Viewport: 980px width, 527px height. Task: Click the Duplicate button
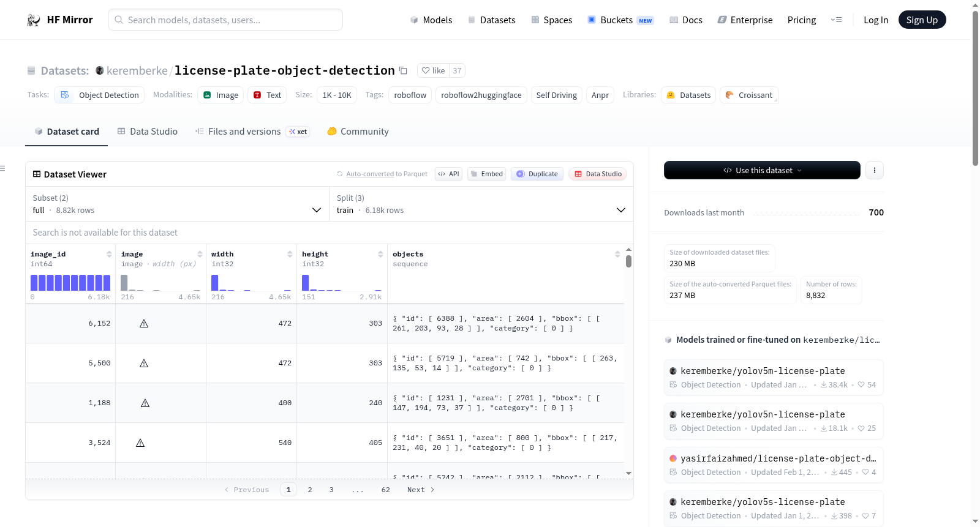(x=537, y=174)
